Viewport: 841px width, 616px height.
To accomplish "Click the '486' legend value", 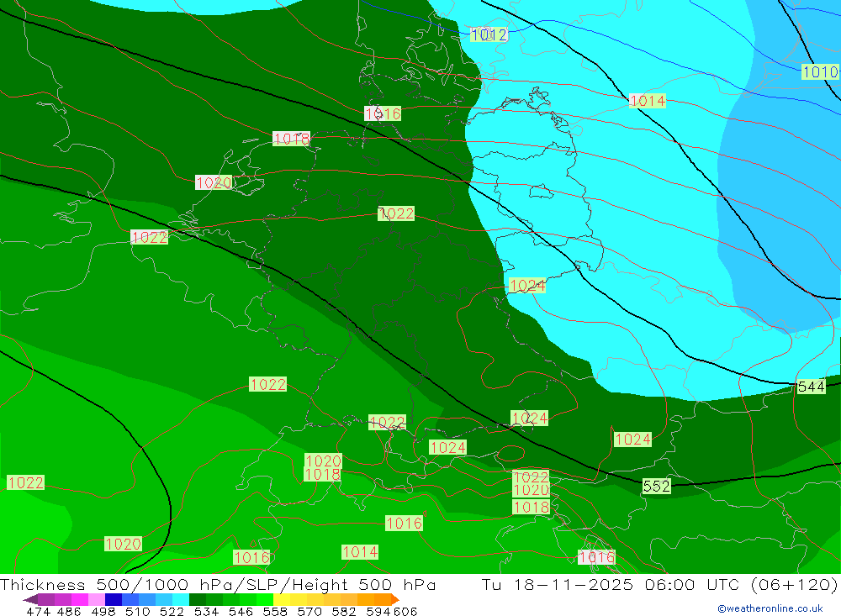I will point(69,611).
